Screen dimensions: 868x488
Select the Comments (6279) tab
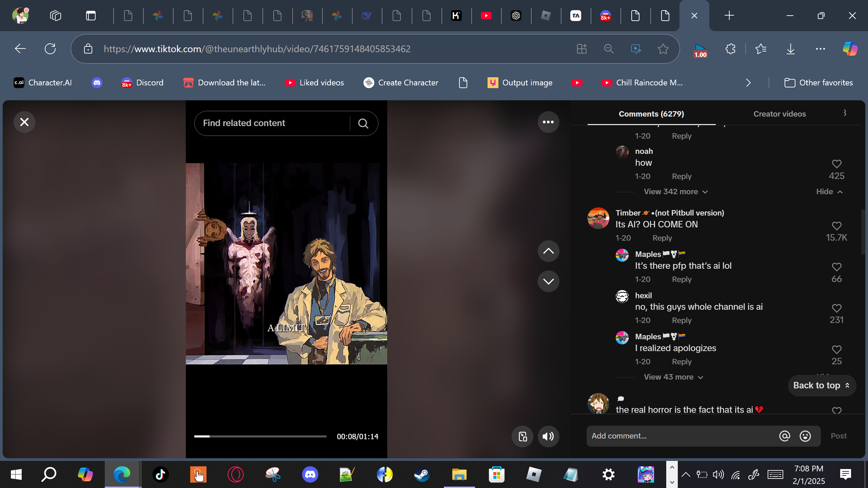click(x=651, y=114)
